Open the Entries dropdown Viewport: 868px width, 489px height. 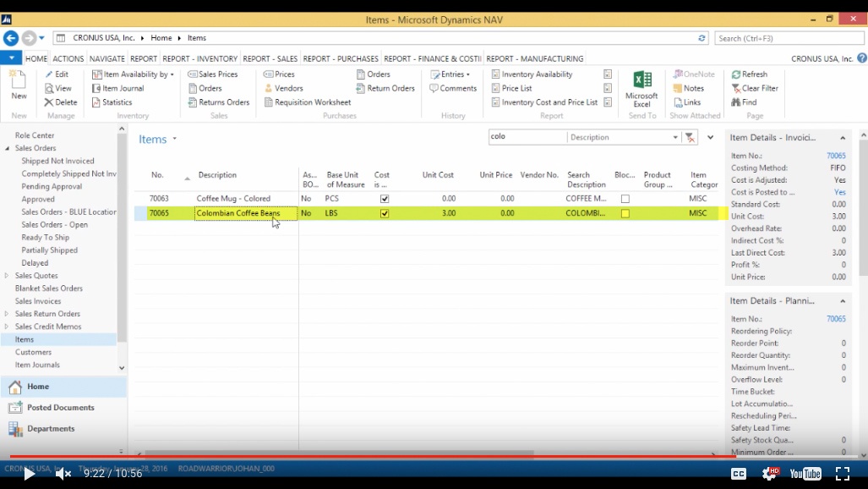click(450, 74)
